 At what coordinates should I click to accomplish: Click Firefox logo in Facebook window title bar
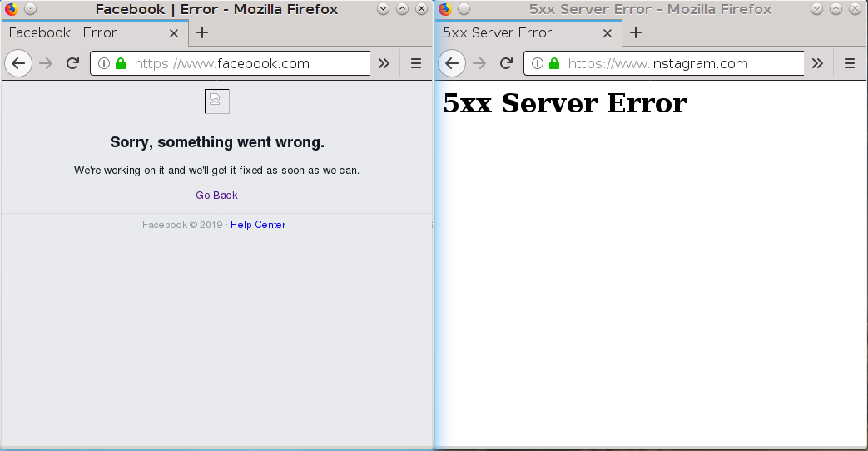point(11,9)
